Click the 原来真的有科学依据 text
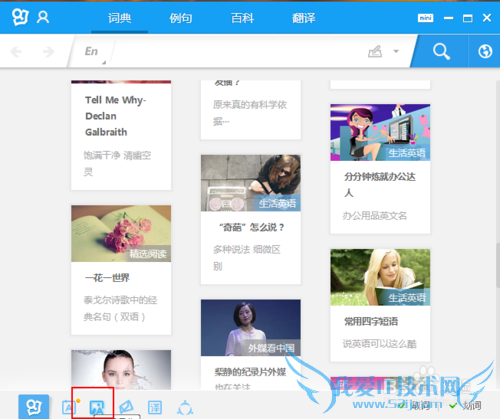The width and height of the screenshot is (500, 419). tap(250, 113)
